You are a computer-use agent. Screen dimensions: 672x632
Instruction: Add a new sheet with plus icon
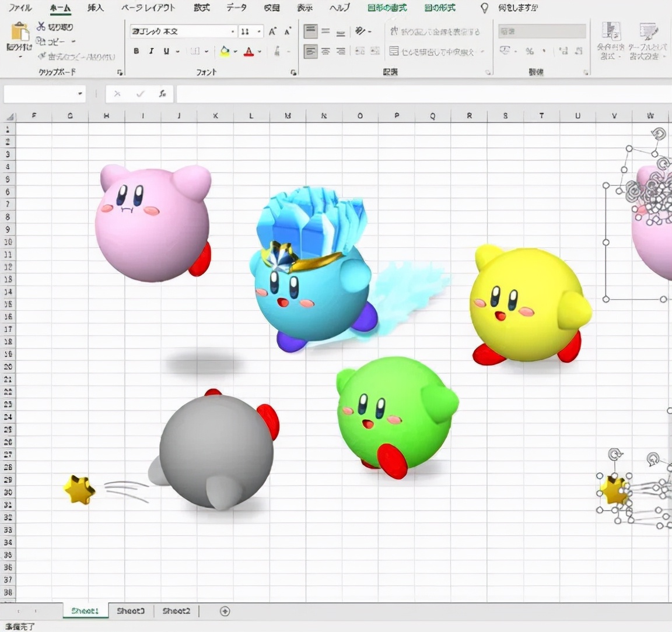click(225, 611)
